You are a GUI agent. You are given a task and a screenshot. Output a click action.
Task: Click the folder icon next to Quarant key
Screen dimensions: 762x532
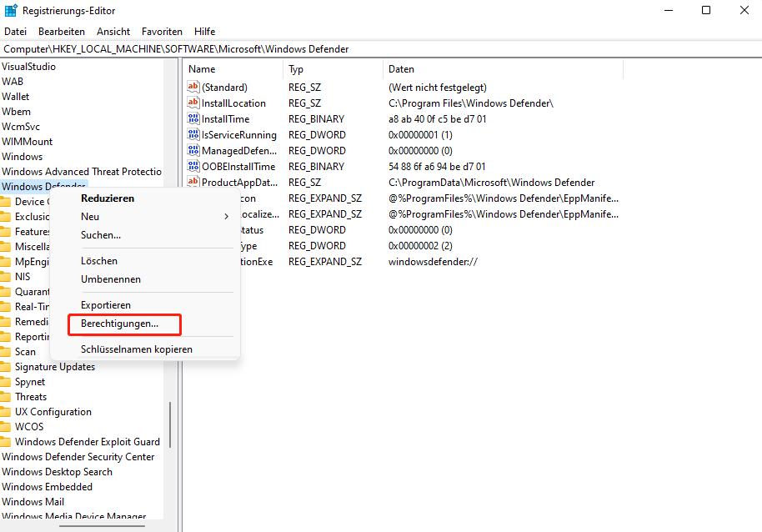point(5,292)
